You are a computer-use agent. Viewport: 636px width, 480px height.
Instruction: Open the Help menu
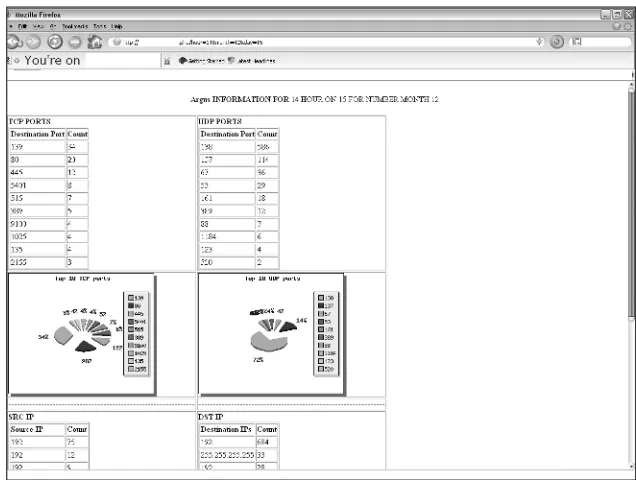117,26
